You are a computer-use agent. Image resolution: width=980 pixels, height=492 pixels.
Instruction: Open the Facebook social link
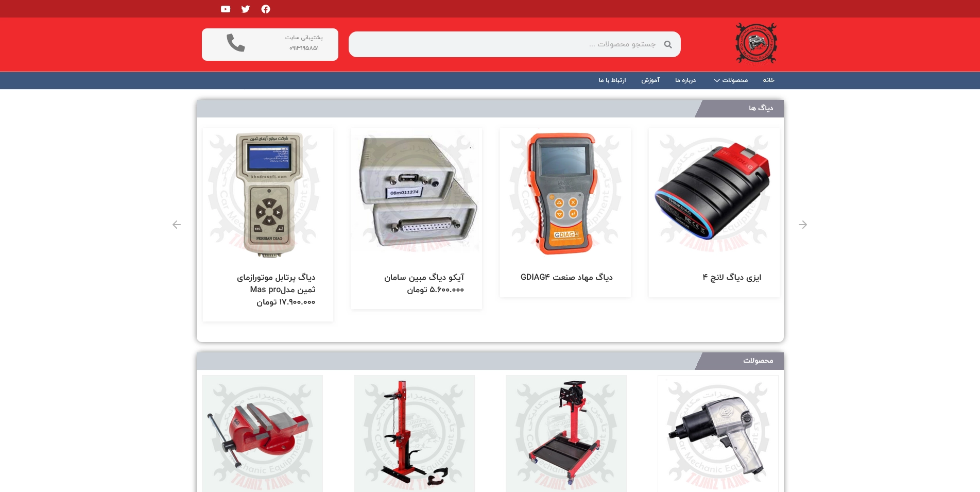click(266, 9)
